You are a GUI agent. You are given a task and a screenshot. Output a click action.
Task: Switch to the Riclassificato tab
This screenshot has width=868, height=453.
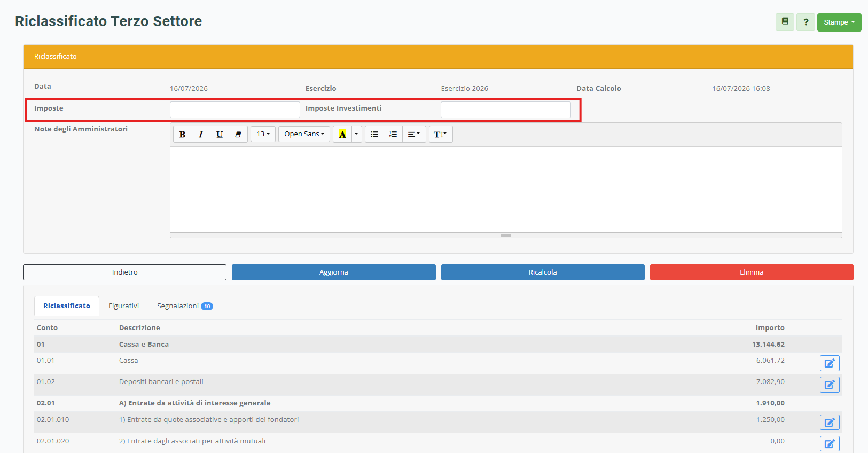click(x=67, y=306)
